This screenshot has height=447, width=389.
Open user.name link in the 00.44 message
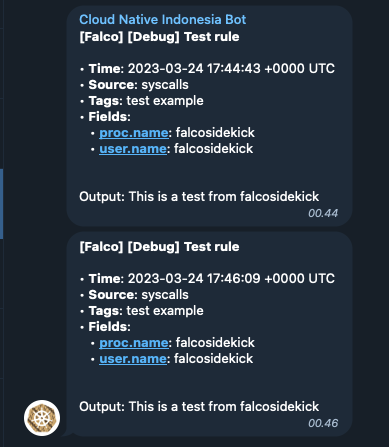coord(133,149)
